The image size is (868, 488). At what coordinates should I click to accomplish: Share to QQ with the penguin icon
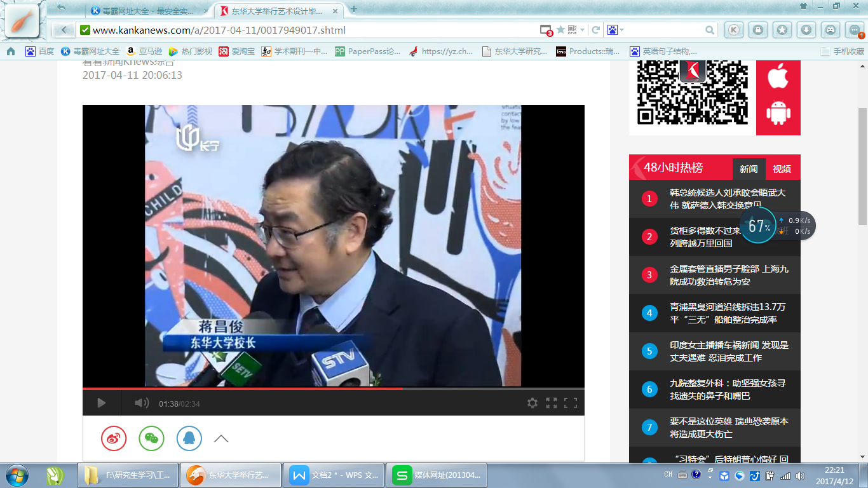click(x=189, y=438)
